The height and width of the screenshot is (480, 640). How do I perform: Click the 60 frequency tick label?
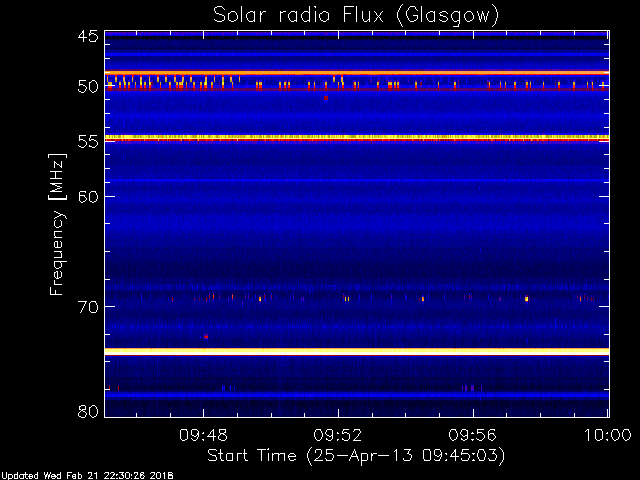(x=88, y=196)
